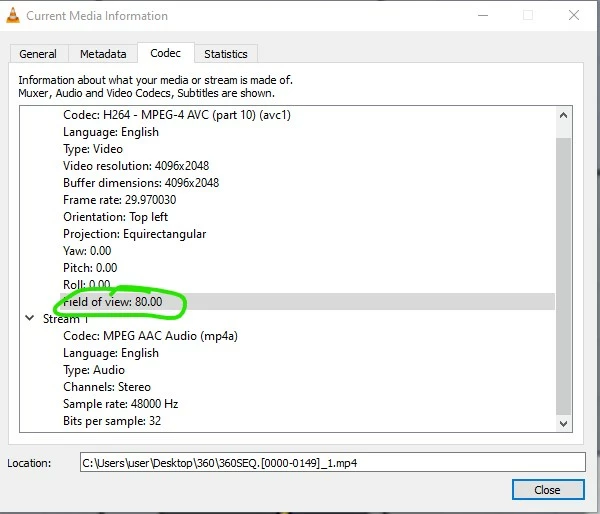
Task: Click the scrollbar down arrow
Action: (x=563, y=423)
